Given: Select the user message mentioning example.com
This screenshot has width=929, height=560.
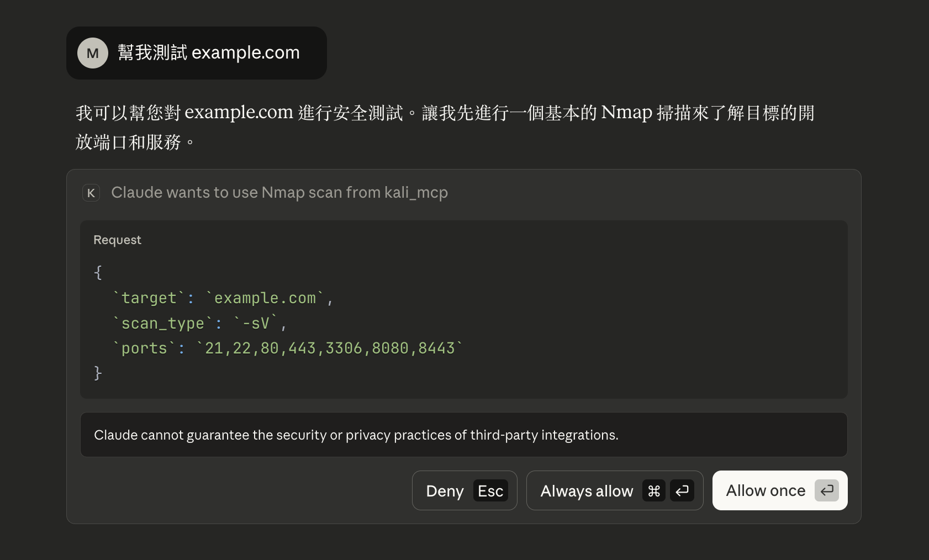Looking at the screenshot, I should click(208, 53).
